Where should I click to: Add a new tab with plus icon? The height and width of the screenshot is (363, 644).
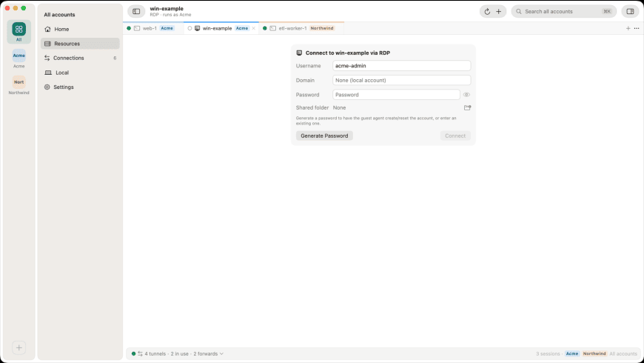coord(628,28)
